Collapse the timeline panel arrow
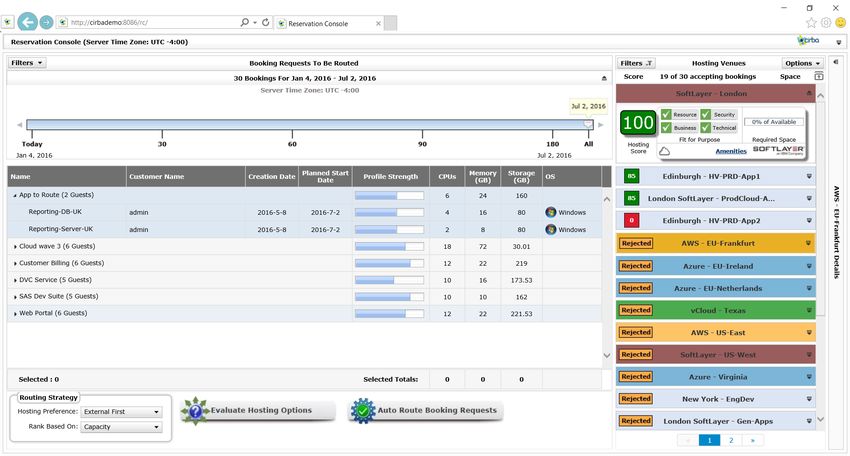This screenshot has width=850, height=456. [604, 79]
